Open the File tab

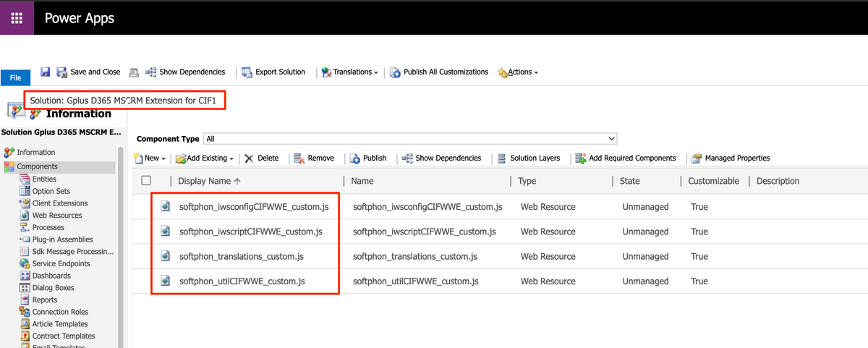15,78
